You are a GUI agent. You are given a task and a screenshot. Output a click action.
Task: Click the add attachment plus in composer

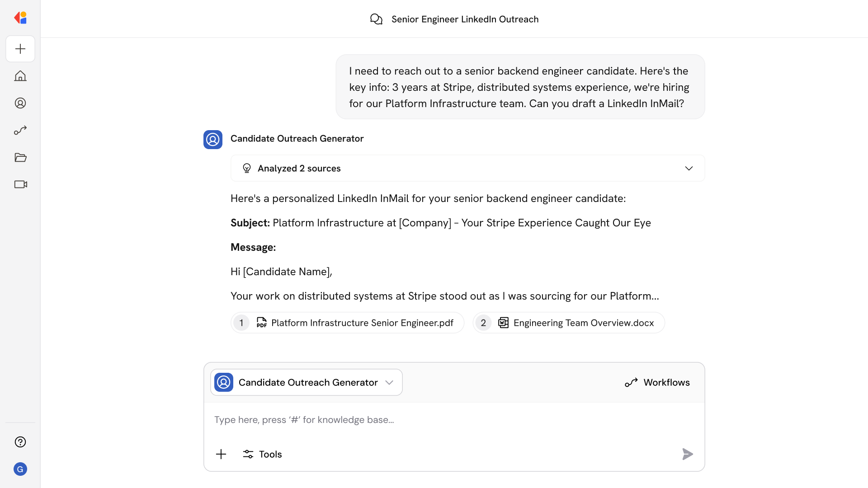221,454
